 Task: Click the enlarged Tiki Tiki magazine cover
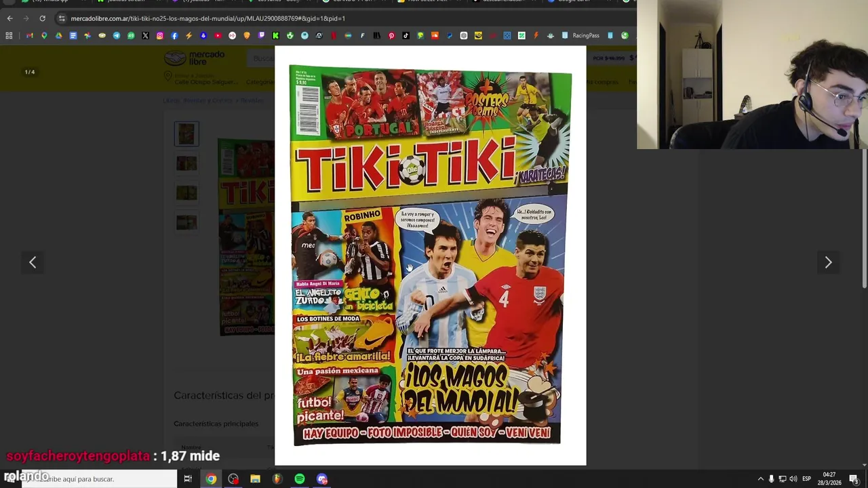pyautogui.click(x=430, y=256)
